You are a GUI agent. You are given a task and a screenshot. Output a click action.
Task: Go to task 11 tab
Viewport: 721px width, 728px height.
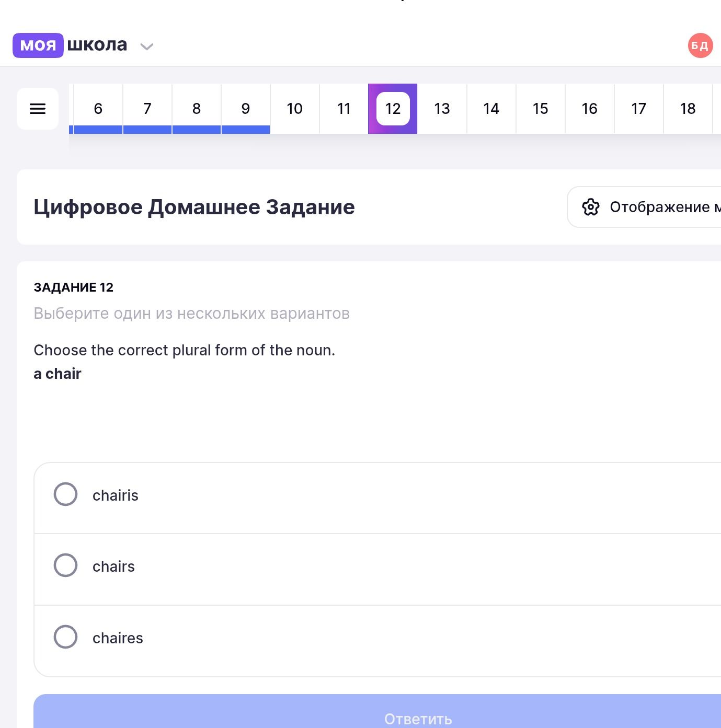click(344, 109)
